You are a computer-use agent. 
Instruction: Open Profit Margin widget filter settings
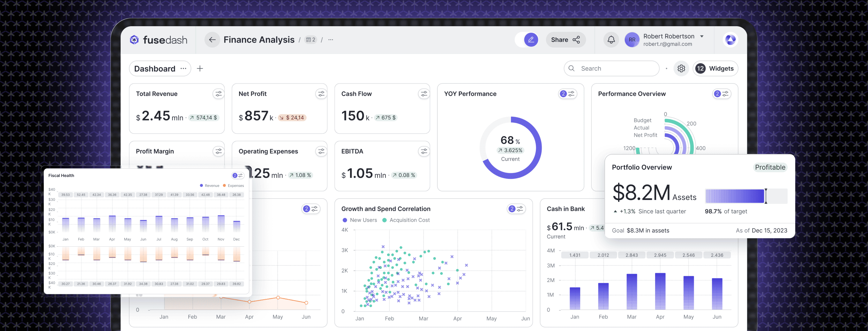pos(218,151)
